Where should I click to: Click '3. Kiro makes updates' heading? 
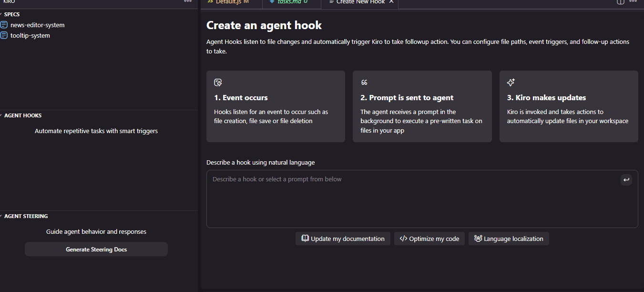coord(546,97)
